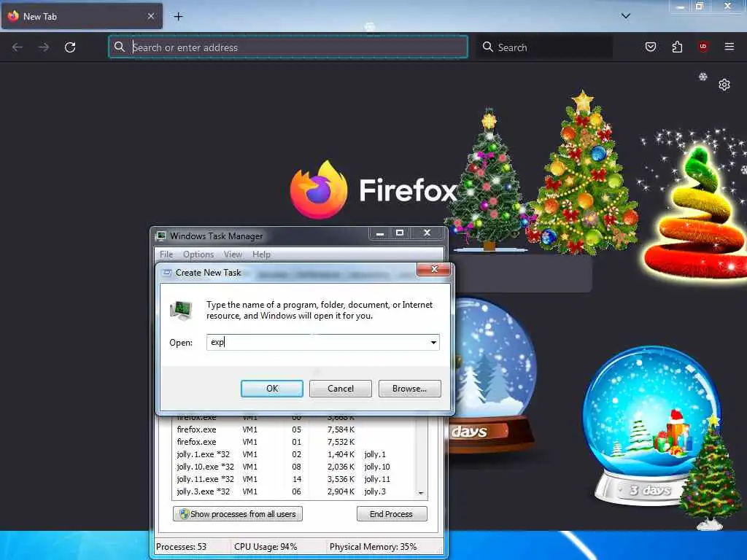Click the spiral glowing Christmas tree decoration
This screenshot has height=560, width=747.
[694, 212]
